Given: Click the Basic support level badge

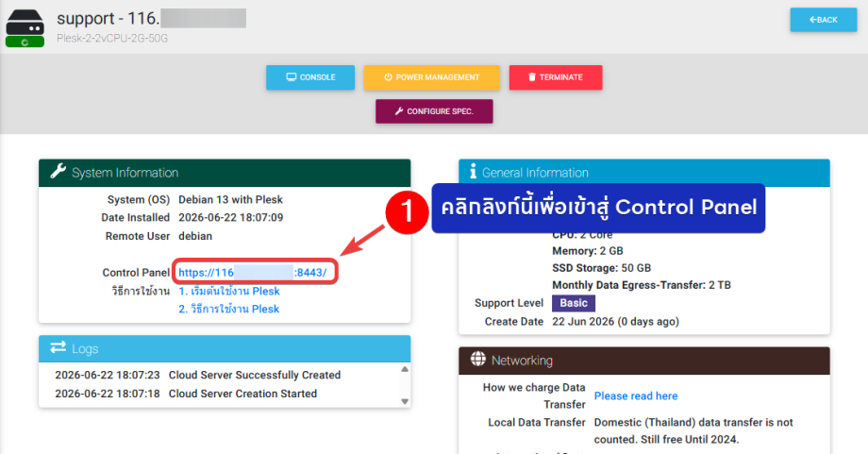Looking at the screenshot, I should pos(574,303).
